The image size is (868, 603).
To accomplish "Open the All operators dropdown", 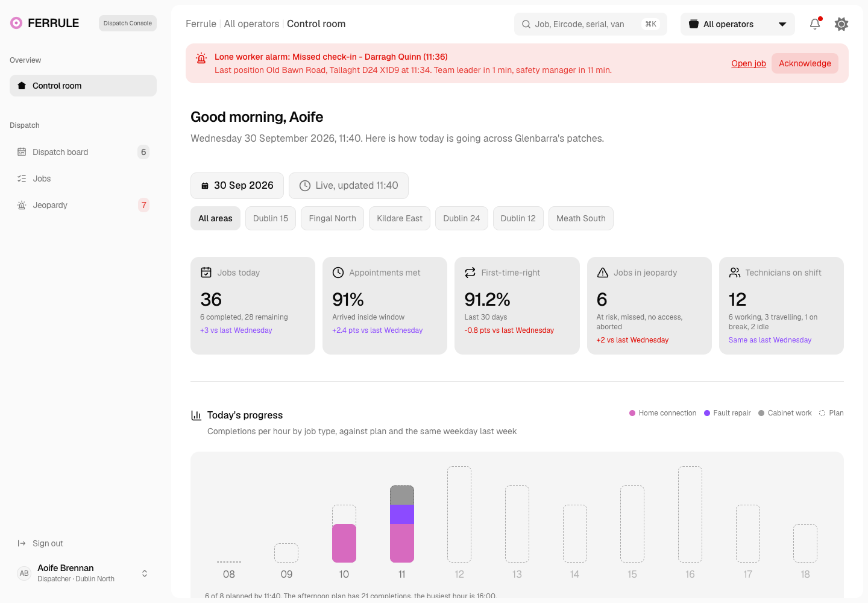I will pyautogui.click(x=738, y=24).
